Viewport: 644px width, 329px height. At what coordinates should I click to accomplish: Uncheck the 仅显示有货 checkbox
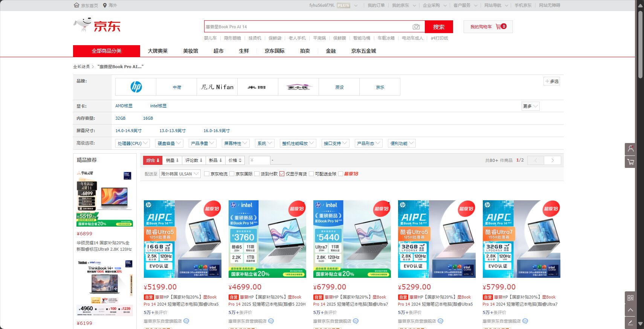pos(282,174)
